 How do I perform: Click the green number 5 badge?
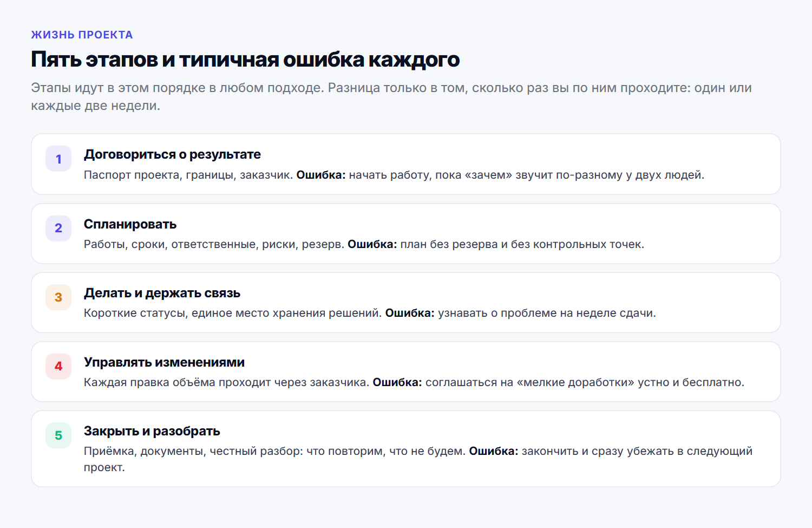[x=58, y=435]
